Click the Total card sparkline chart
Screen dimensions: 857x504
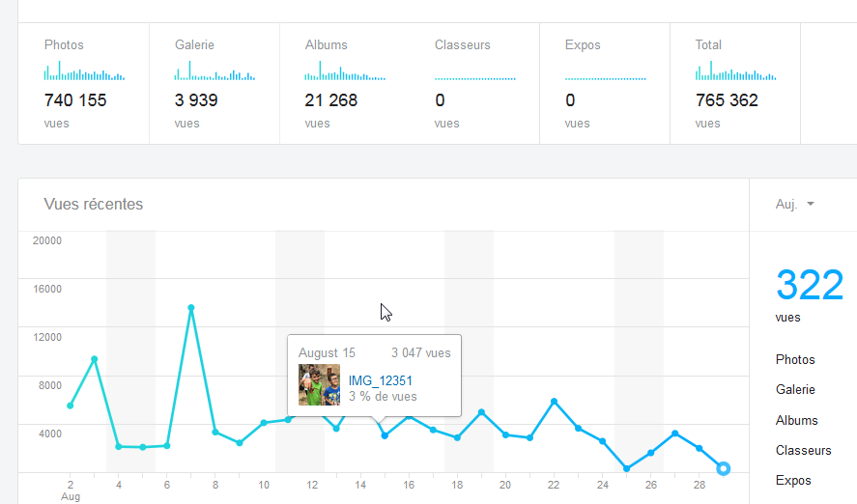pyautogui.click(x=735, y=72)
